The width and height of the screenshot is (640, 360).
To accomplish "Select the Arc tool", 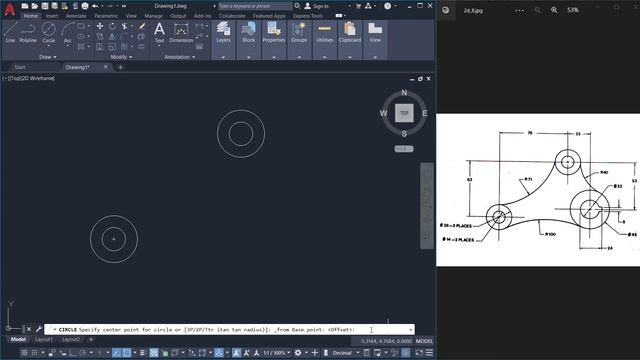I will click(x=67, y=33).
